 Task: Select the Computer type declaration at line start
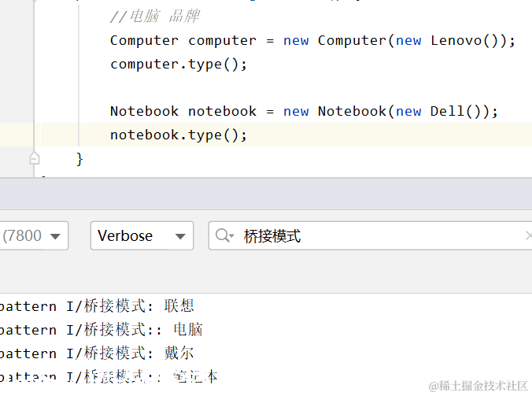coord(144,41)
